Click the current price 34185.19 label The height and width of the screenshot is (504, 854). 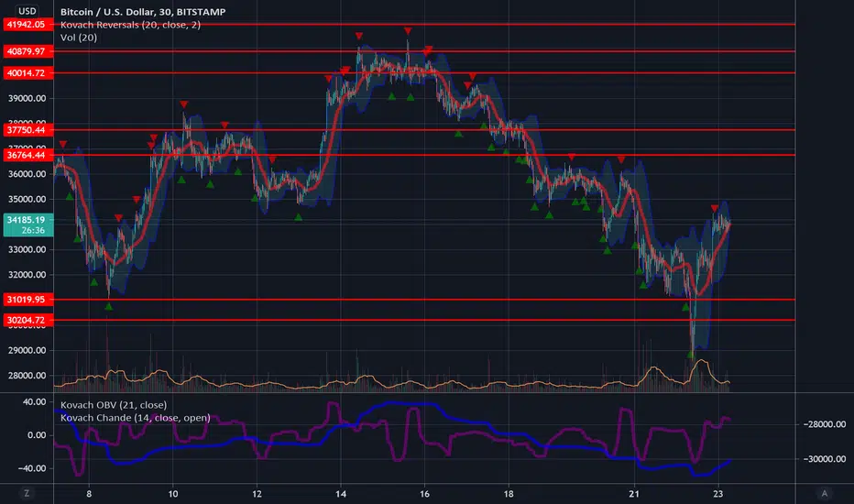pos(27,220)
